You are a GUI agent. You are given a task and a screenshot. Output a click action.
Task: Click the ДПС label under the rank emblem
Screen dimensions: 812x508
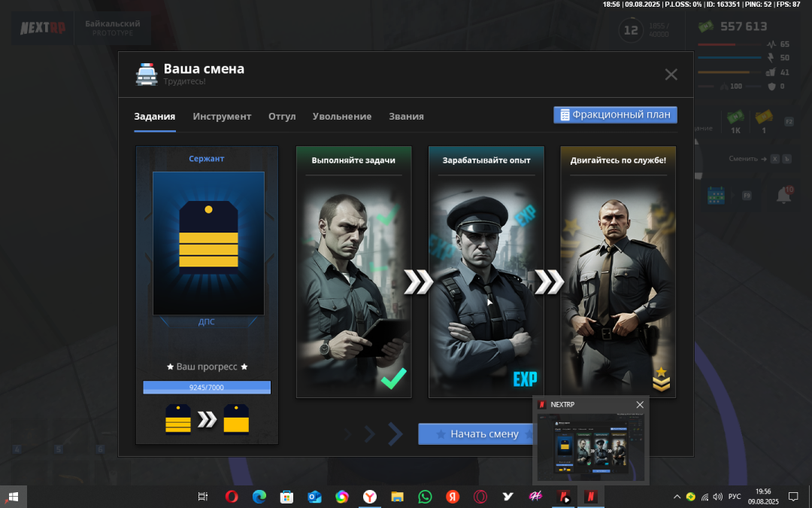click(x=207, y=322)
